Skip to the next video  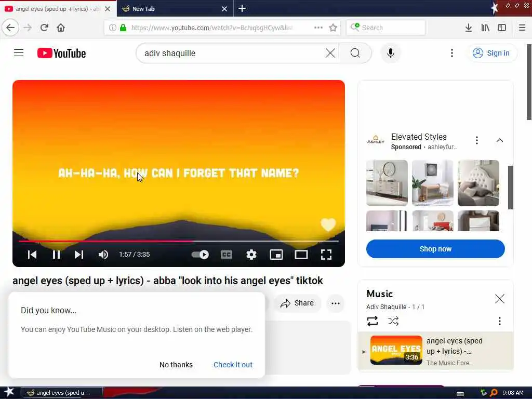tap(79, 255)
